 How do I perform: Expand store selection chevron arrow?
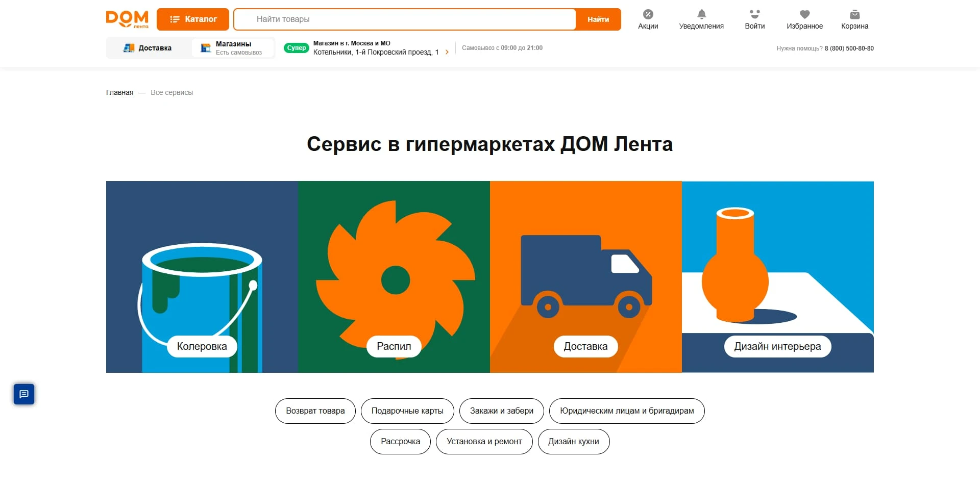coord(447,52)
